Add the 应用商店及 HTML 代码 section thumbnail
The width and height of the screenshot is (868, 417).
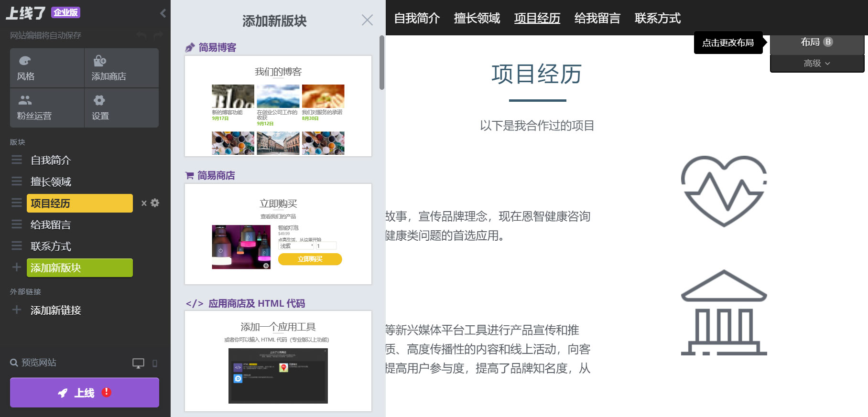278,361
